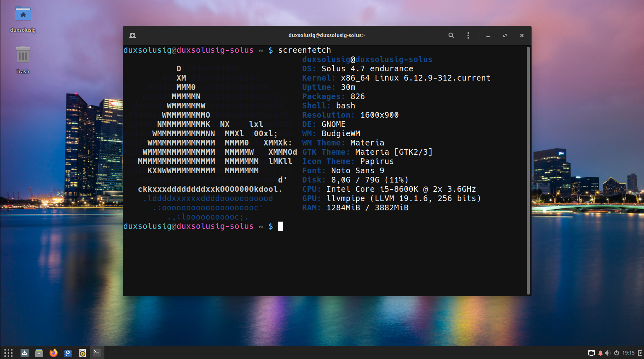Maximize the terminal window
644x359 pixels.
coord(505,35)
